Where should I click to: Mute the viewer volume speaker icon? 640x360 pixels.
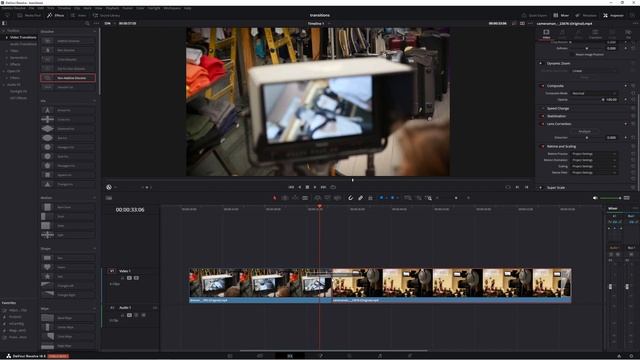(595, 198)
